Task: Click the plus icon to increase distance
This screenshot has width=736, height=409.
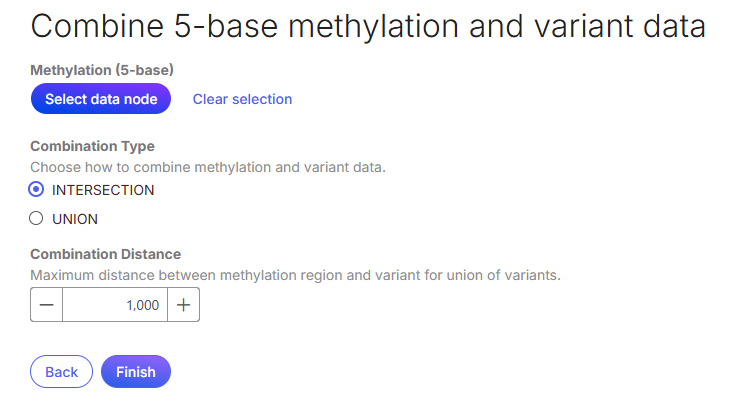Action: pyautogui.click(x=183, y=305)
